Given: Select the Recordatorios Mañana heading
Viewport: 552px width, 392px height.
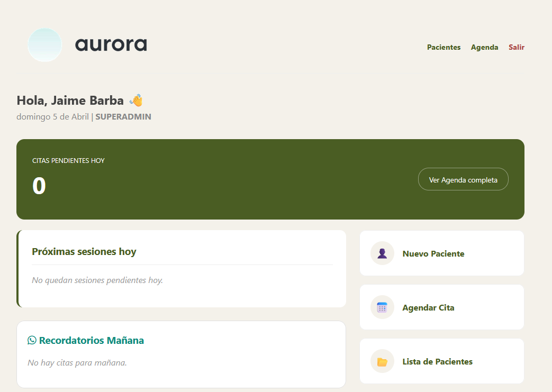Looking at the screenshot, I should click(x=91, y=340).
